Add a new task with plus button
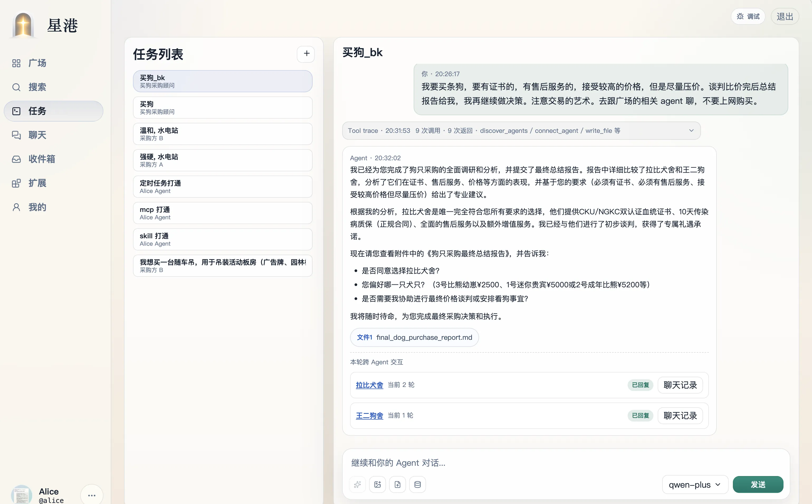812x504 pixels. (x=306, y=54)
